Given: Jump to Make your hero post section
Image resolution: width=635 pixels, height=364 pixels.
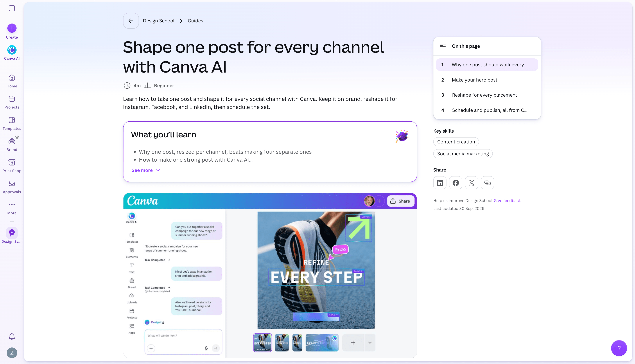Looking at the screenshot, I should coord(487,80).
